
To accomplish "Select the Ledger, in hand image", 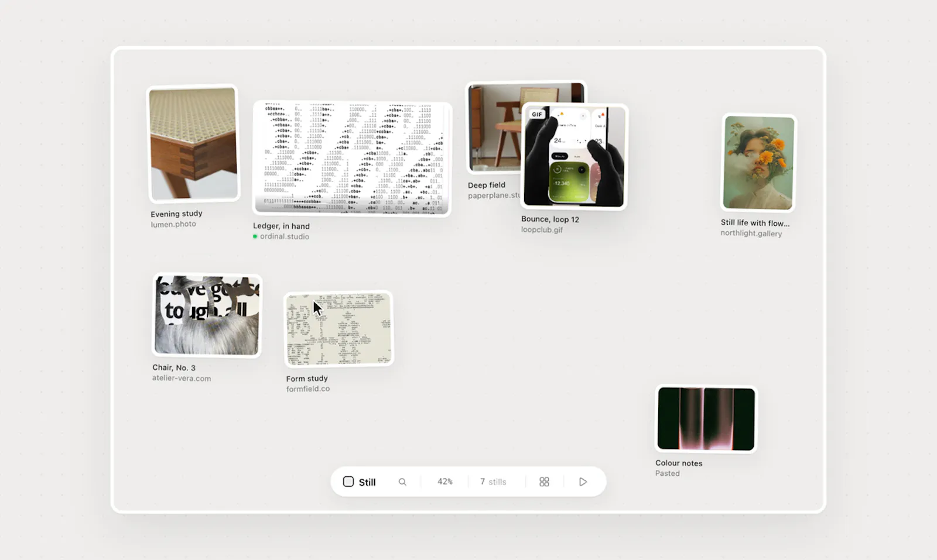I will click(352, 159).
